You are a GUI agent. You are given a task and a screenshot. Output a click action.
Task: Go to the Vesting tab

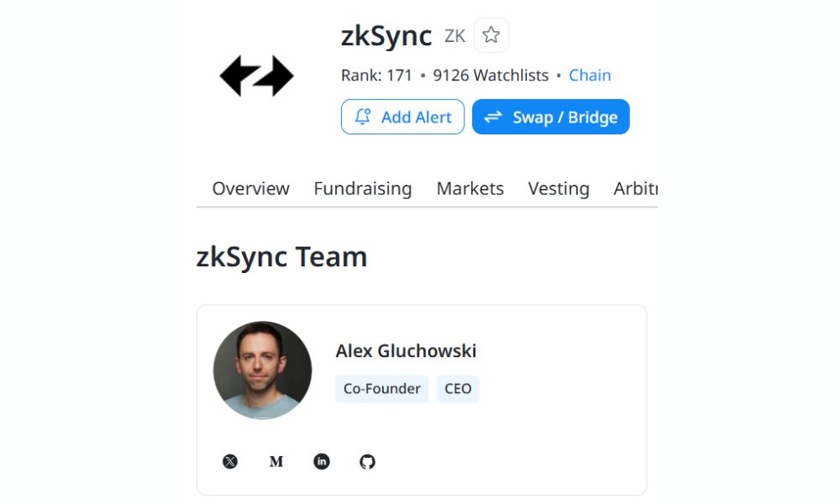coord(559,188)
